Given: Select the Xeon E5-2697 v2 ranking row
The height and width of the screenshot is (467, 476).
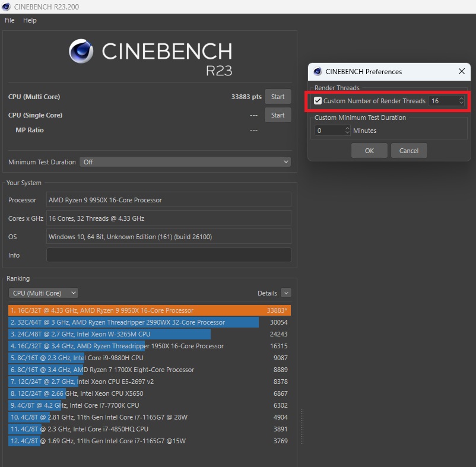Looking at the screenshot, I should click(x=150, y=382).
